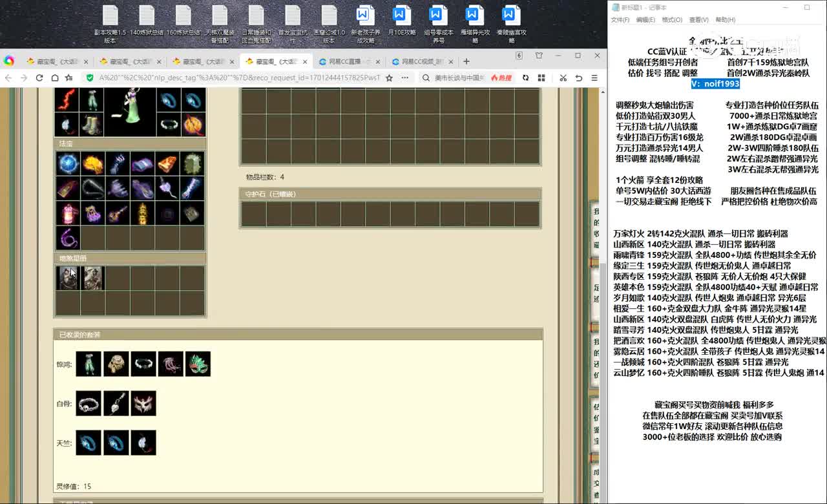Select the red lightning weapon in equipment

tap(67, 100)
